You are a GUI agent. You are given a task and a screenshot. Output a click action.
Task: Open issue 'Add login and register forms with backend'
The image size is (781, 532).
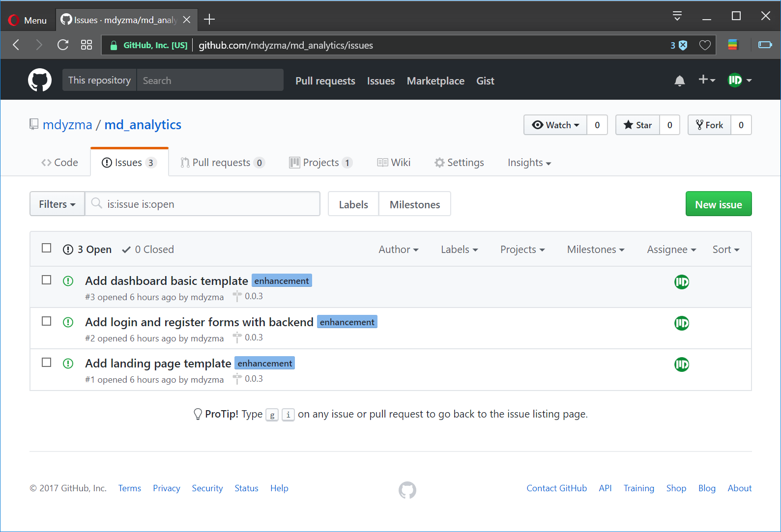199,322
